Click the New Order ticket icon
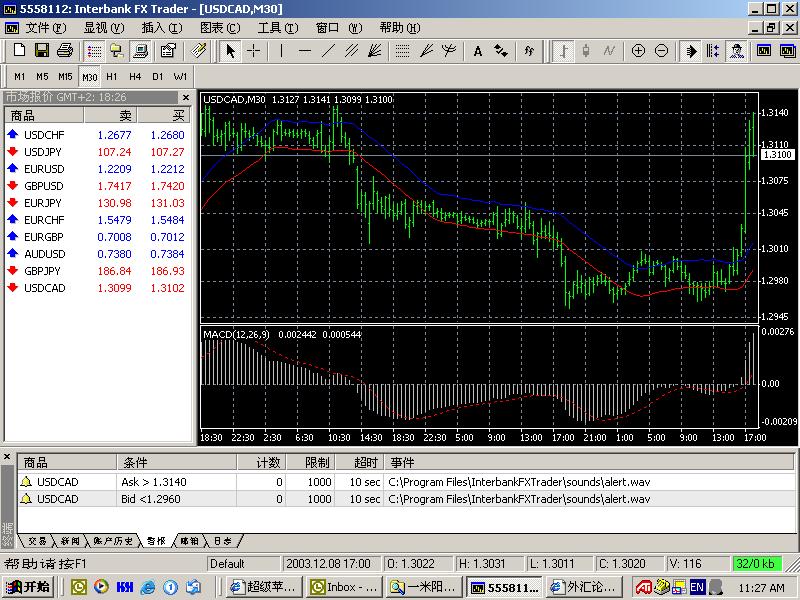The width and height of the screenshot is (800, 600). click(x=198, y=51)
